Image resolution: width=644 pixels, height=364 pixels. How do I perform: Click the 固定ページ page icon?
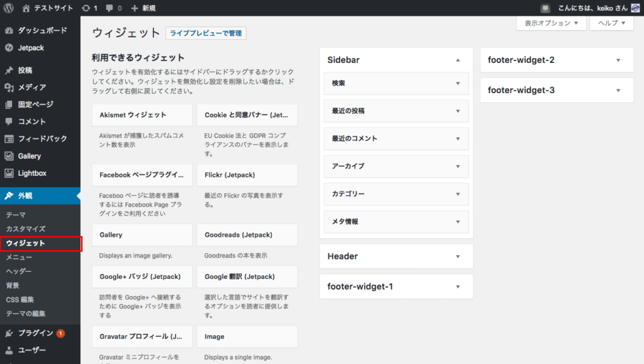pos(9,105)
